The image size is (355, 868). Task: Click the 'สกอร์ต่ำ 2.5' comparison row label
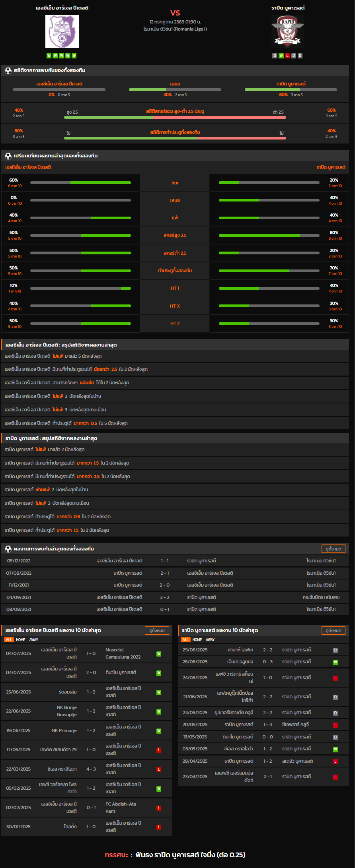coord(175,253)
